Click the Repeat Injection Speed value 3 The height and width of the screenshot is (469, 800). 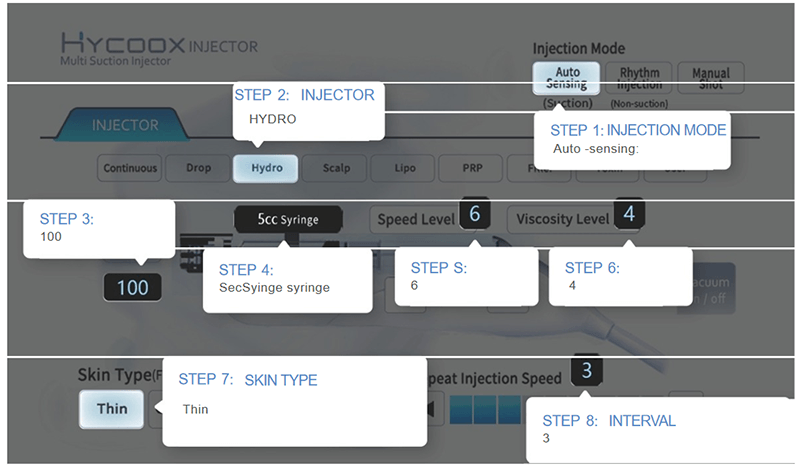pos(587,371)
